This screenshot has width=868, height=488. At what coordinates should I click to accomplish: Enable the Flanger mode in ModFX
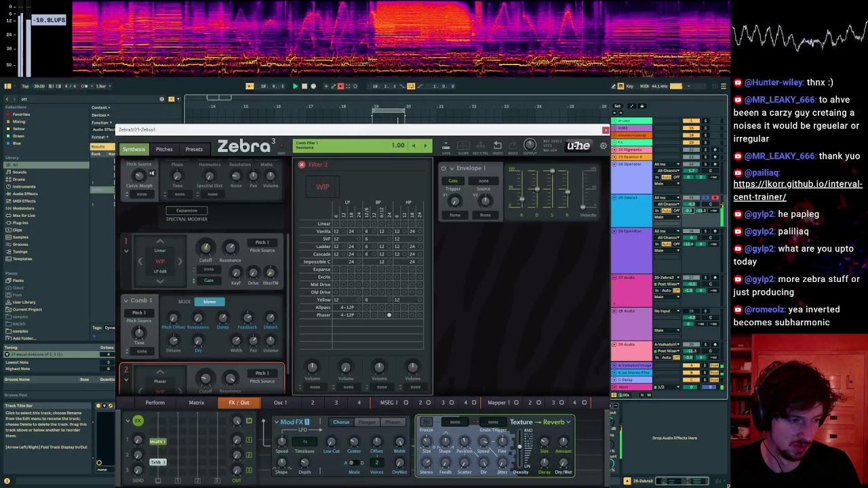click(367, 422)
